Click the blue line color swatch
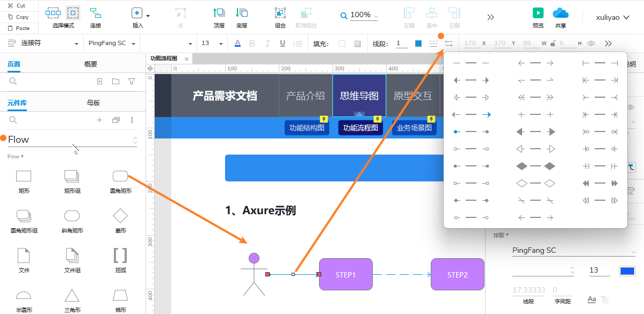 pos(418,43)
